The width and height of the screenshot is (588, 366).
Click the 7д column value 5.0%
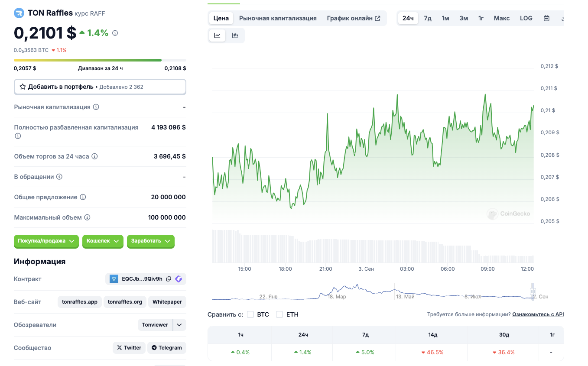[x=365, y=353]
